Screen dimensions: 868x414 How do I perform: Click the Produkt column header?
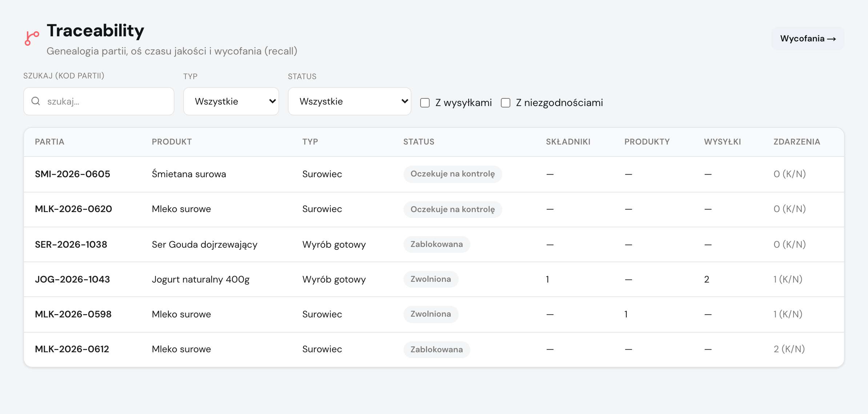172,142
